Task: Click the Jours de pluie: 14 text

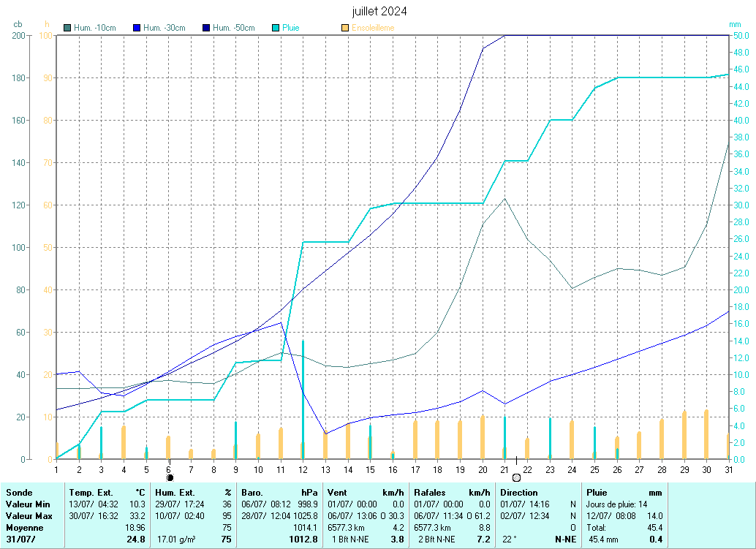Action: click(x=617, y=504)
